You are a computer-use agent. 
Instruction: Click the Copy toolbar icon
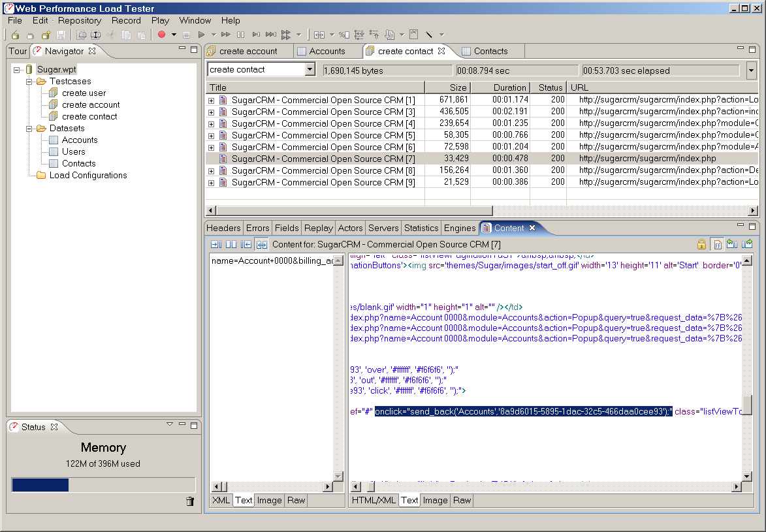click(126, 35)
